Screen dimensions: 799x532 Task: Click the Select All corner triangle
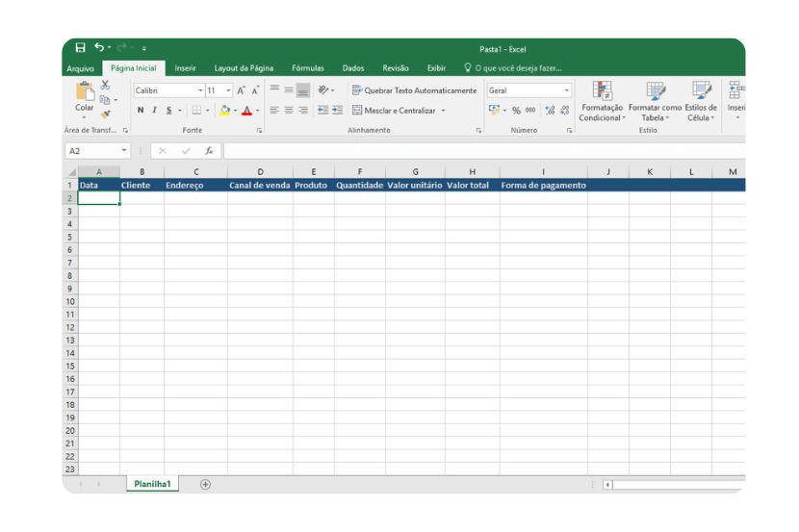[x=72, y=172]
